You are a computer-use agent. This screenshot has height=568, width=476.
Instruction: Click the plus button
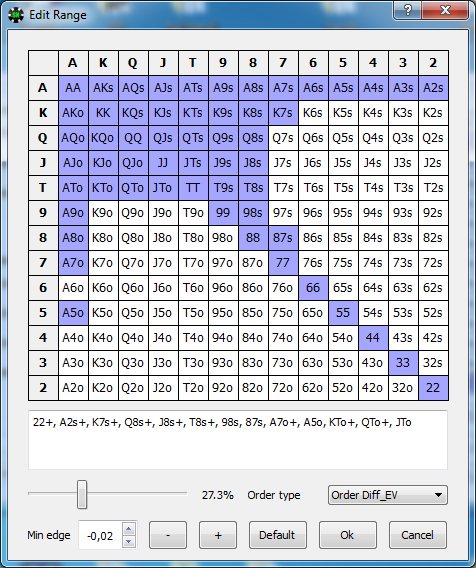(x=218, y=535)
